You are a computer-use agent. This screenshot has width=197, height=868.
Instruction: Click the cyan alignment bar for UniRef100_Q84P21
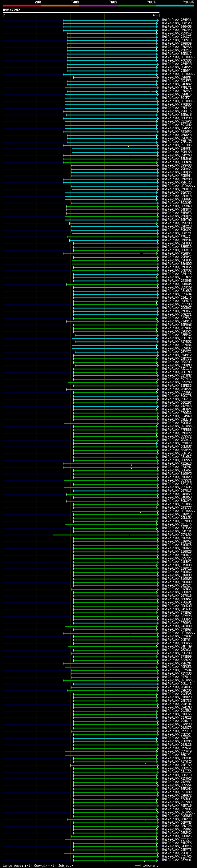pyautogui.click(x=111, y=20)
